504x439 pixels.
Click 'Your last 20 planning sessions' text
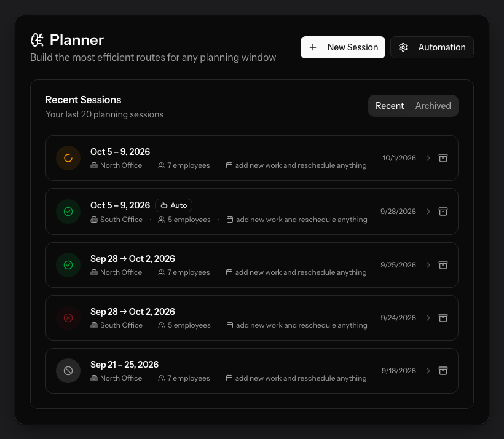(104, 114)
